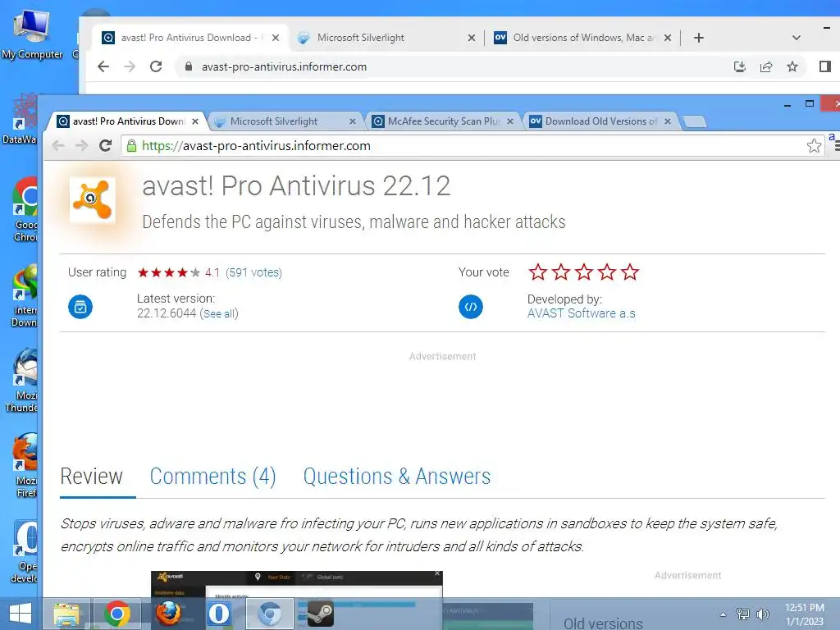Bookmark page in the back Chrome window

point(792,66)
